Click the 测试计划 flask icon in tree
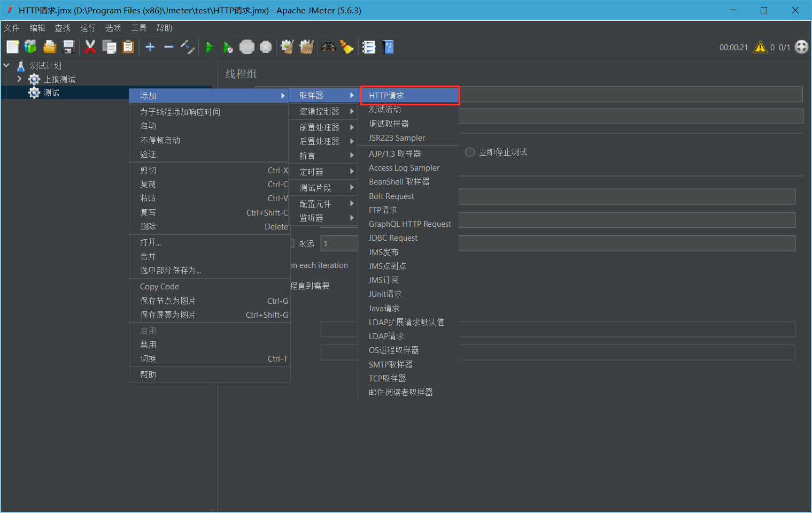Image resolution: width=812 pixels, height=513 pixels. (x=21, y=66)
